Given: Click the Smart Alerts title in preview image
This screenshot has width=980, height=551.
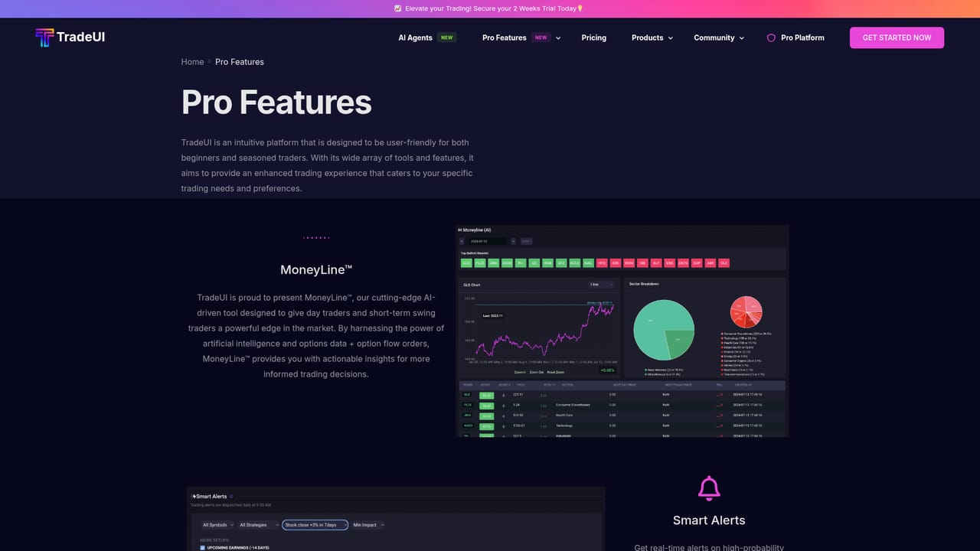Looking at the screenshot, I should click(211, 497).
